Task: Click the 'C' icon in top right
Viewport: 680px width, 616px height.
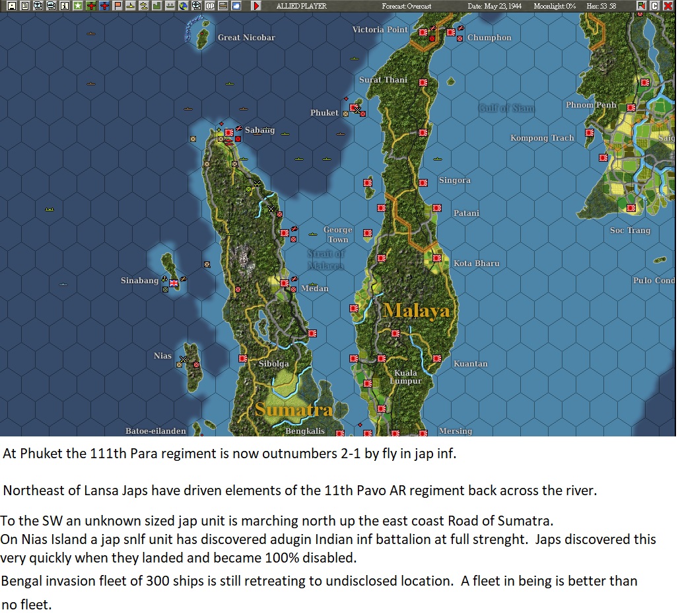Action: click(655, 6)
